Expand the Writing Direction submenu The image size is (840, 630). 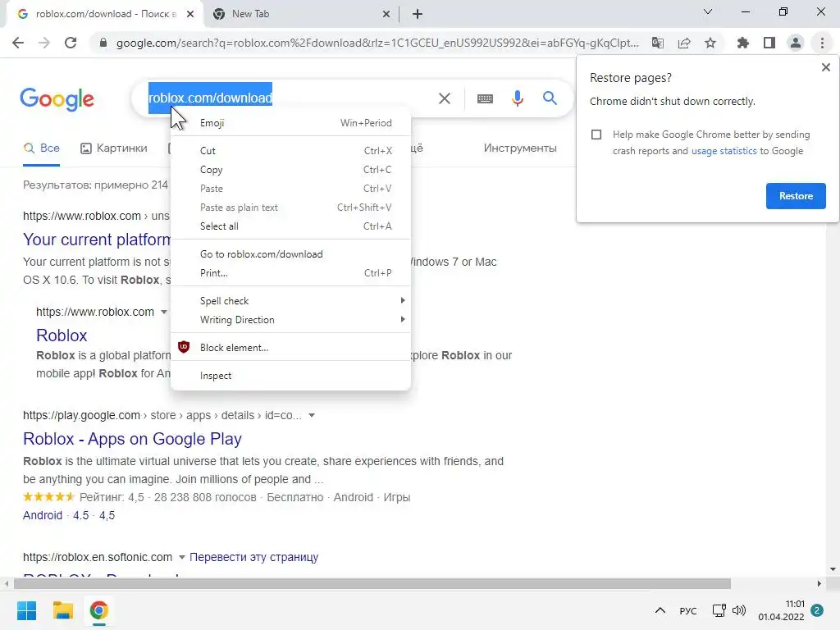291,319
